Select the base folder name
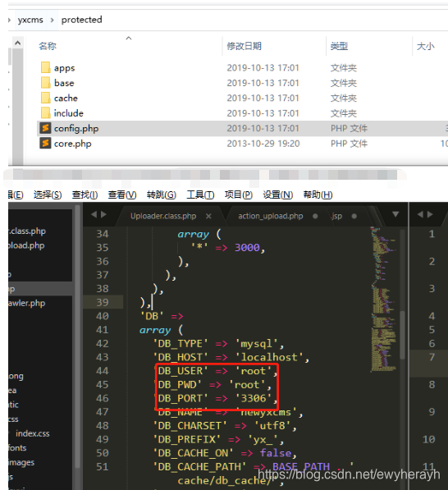The image size is (448, 490). pyautogui.click(x=64, y=83)
